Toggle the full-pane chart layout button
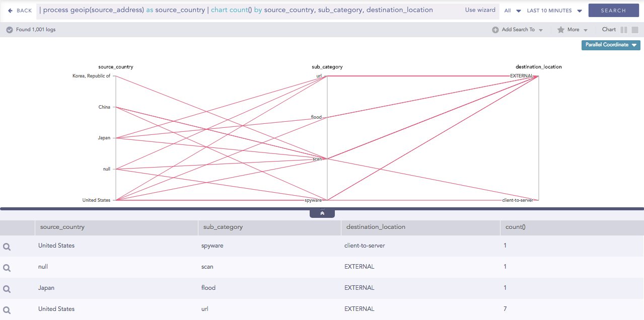644x320 pixels. 635,30
